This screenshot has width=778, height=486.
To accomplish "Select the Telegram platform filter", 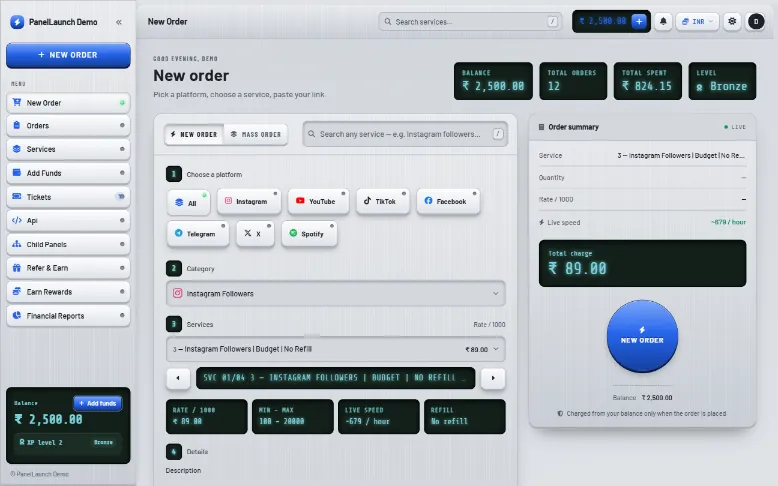I will [198, 234].
